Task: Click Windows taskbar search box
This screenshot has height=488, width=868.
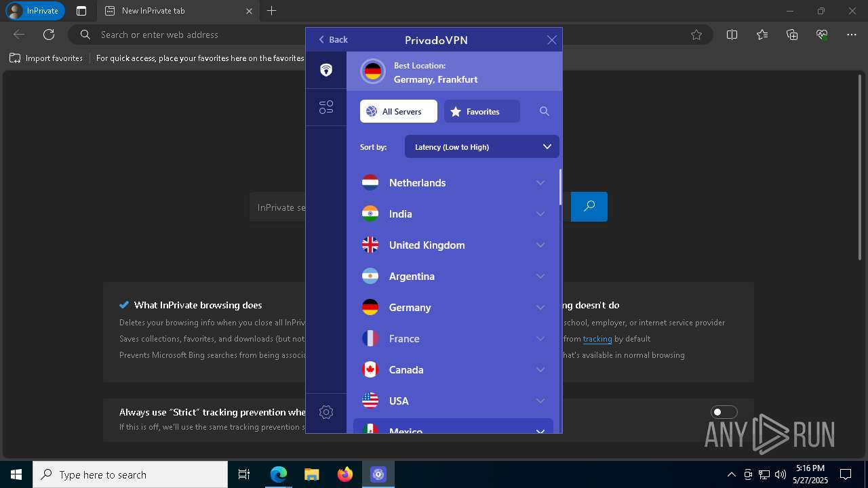Action: pyautogui.click(x=130, y=474)
